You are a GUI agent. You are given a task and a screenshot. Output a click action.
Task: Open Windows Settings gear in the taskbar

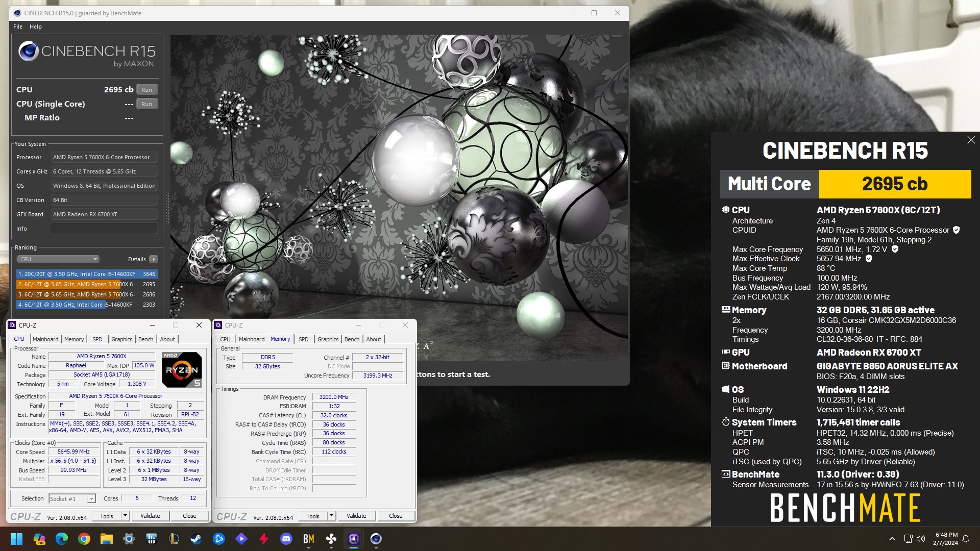[x=129, y=539]
